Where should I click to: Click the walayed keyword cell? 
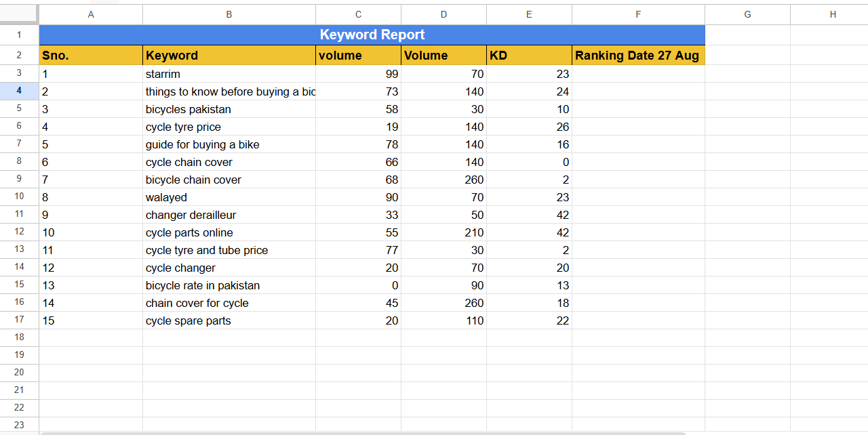click(229, 197)
